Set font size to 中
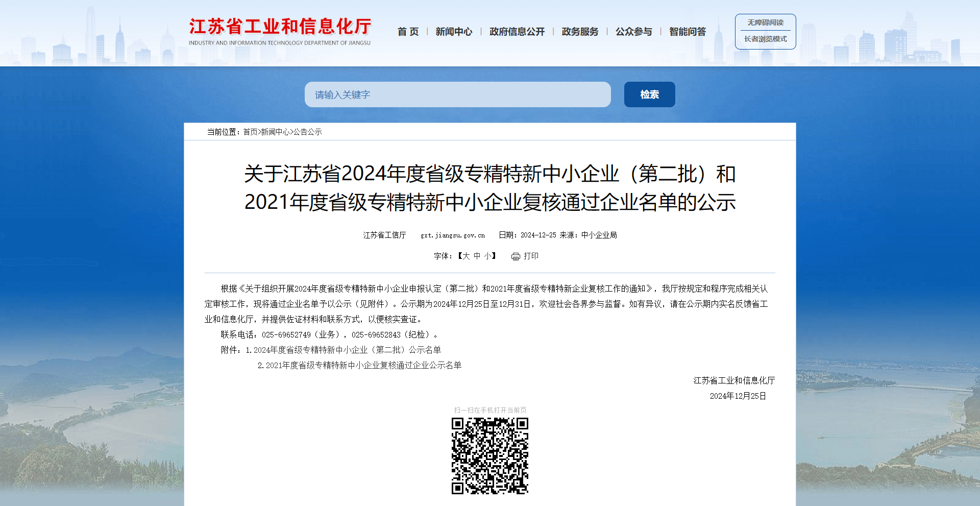The width and height of the screenshot is (980, 506). coord(477,256)
